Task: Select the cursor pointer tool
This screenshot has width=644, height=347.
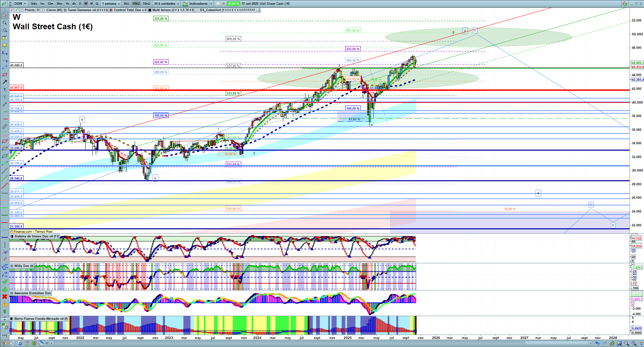Action: click(x=5, y=15)
